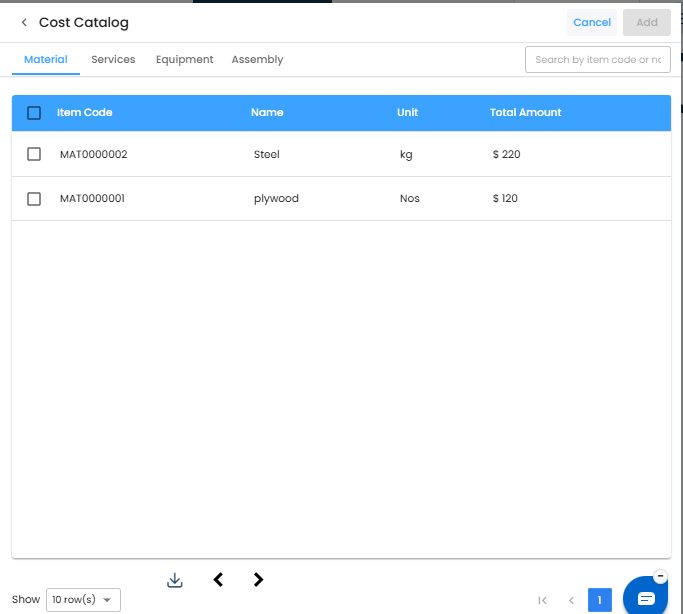Click the Item Code column header
The width and height of the screenshot is (683, 614).
pyautogui.click(x=85, y=112)
